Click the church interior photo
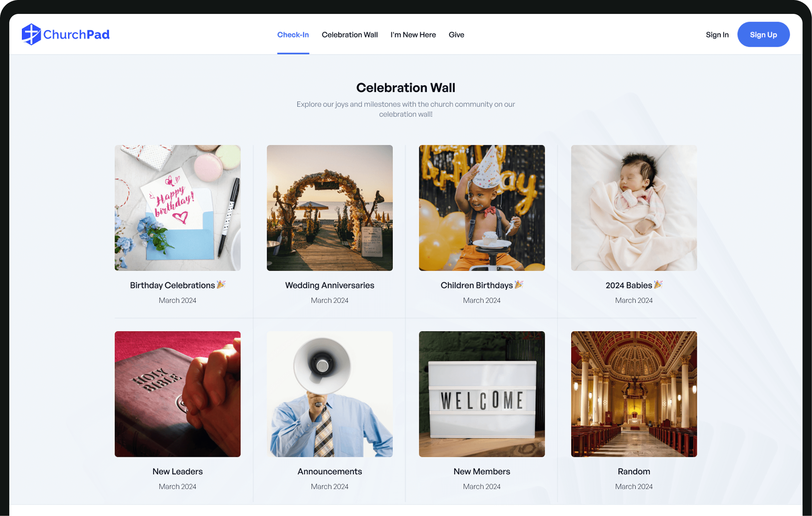 tap(634, 394)
